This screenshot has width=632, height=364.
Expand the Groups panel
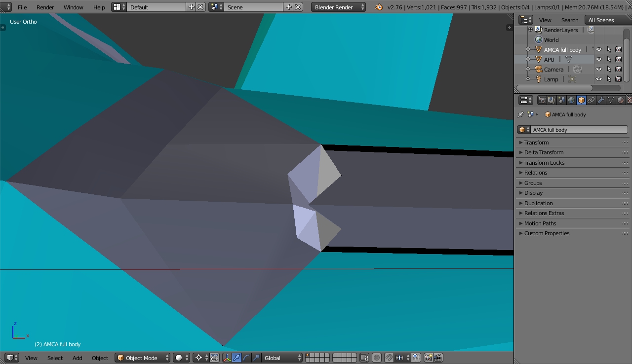(x=573, y=182)
